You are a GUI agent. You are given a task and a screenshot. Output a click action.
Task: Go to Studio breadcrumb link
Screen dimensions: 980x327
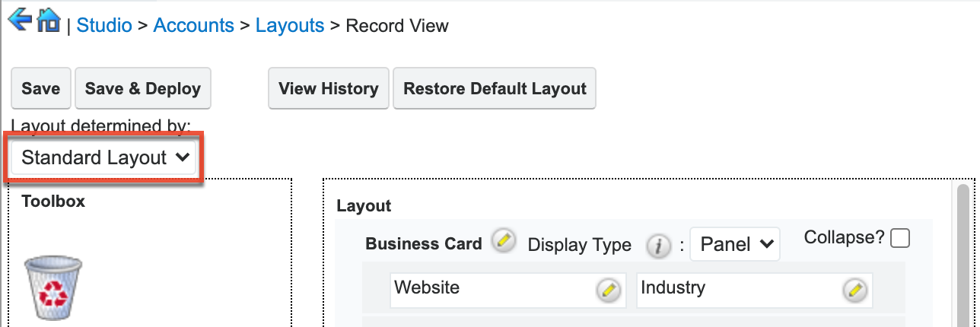(x=104, y=26)
